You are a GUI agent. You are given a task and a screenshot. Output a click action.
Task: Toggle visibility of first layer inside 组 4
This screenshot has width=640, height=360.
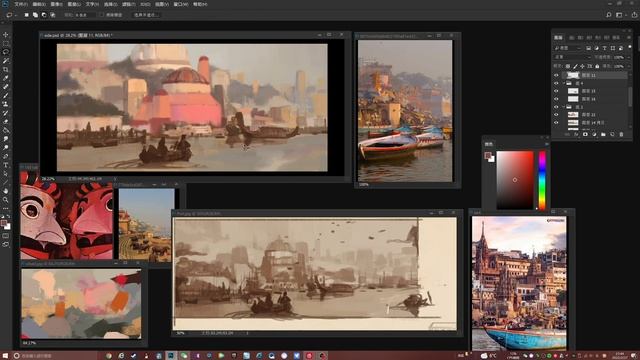point(556,91)
